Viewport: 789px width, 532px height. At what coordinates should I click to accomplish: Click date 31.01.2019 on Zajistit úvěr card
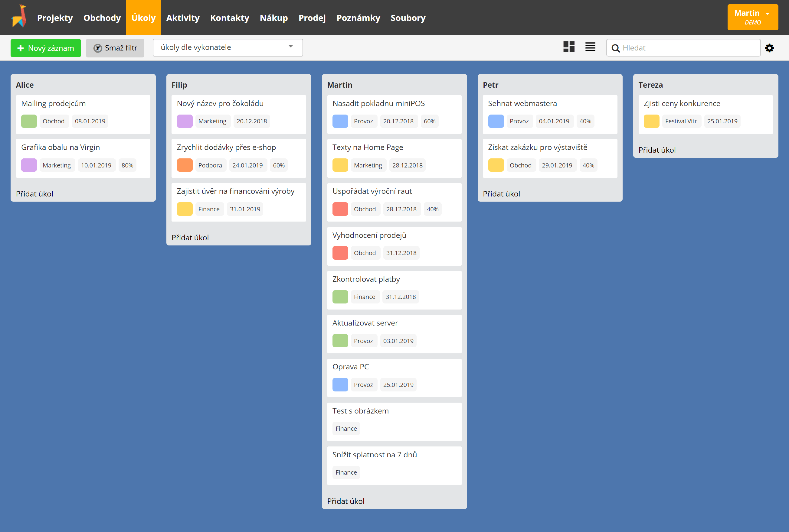coord(245,209)
